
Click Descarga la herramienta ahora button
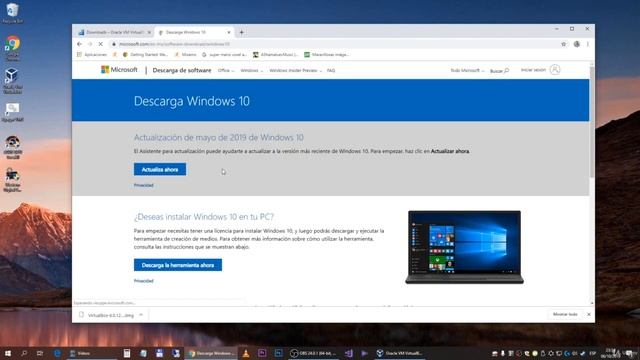(x=178, y=265)
